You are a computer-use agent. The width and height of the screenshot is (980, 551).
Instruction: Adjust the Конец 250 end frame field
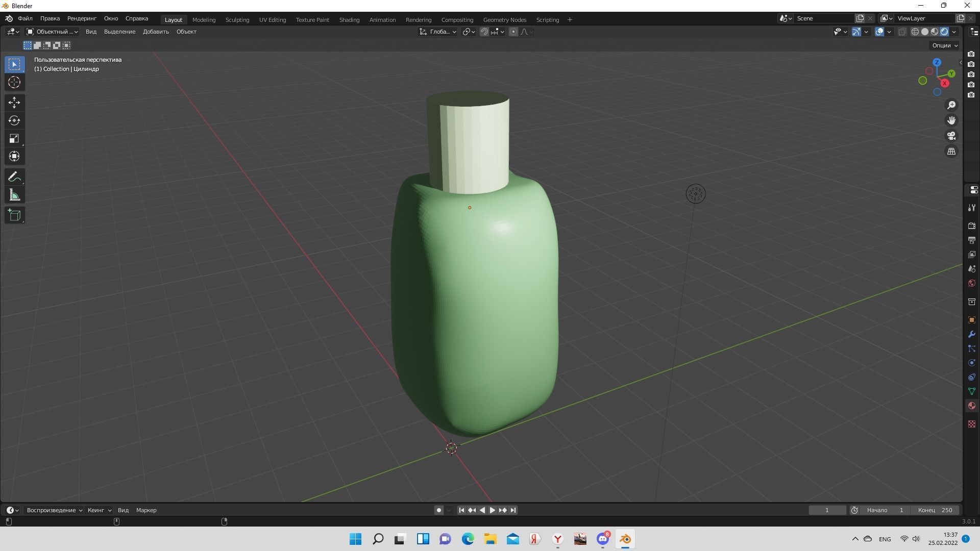[936, 510]
